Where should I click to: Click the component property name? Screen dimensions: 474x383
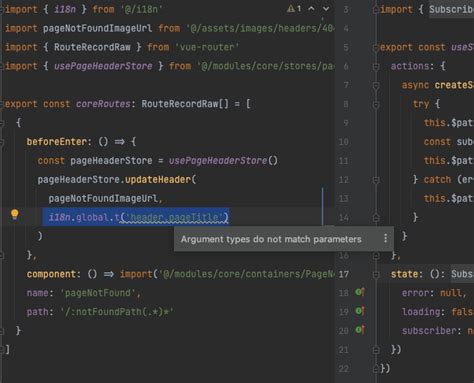pos(51,274)
